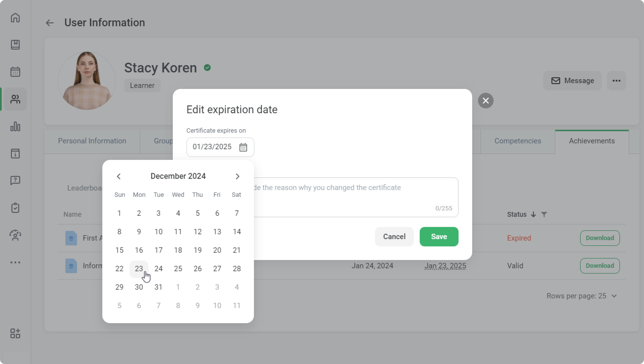Go to the previous month in the calendar
The width and height of the screenshot is (644, 364).
point(119,177)
